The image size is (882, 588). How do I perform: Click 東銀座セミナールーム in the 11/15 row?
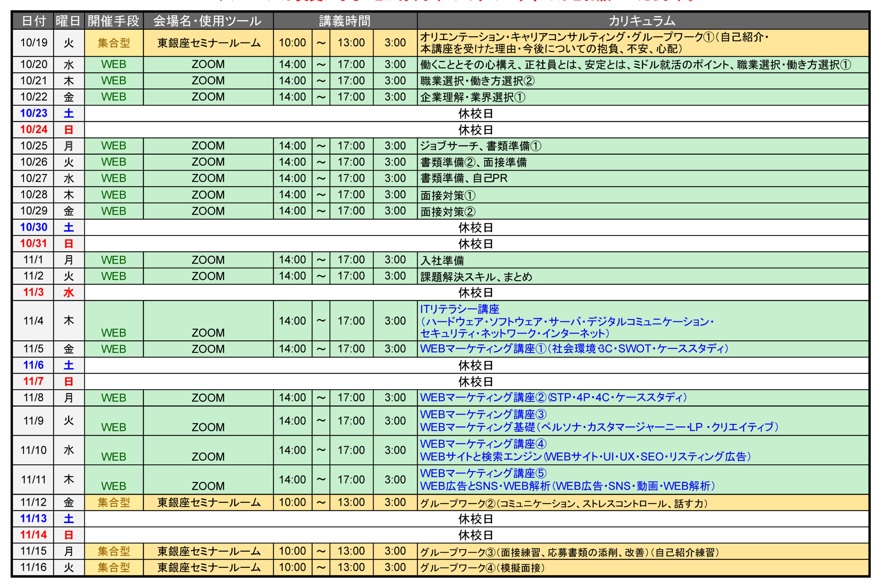coord(208,551)
